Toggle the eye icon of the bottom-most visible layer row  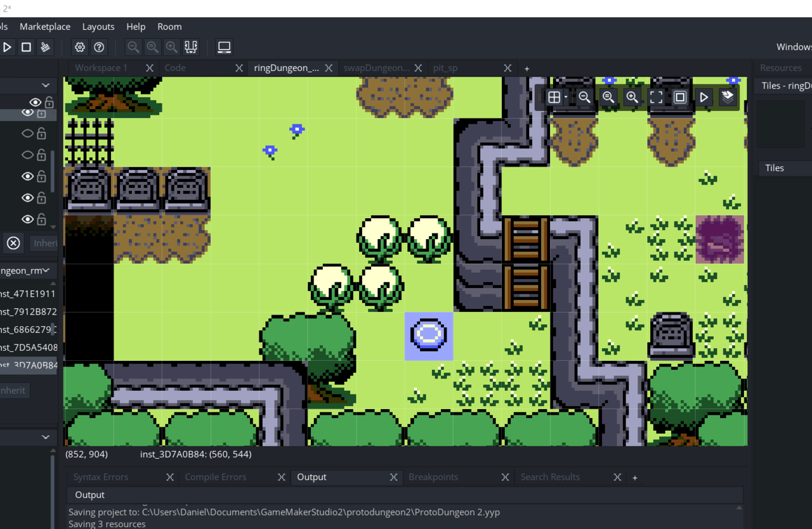tap(27, 219)
